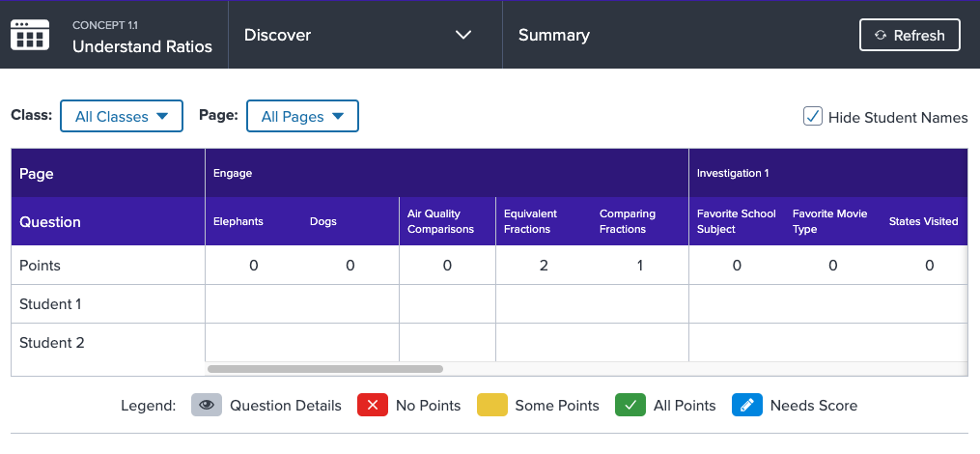Select the Air Quality Comparisons column header
Screen dimensions: 980x454
tap(440, 221)
